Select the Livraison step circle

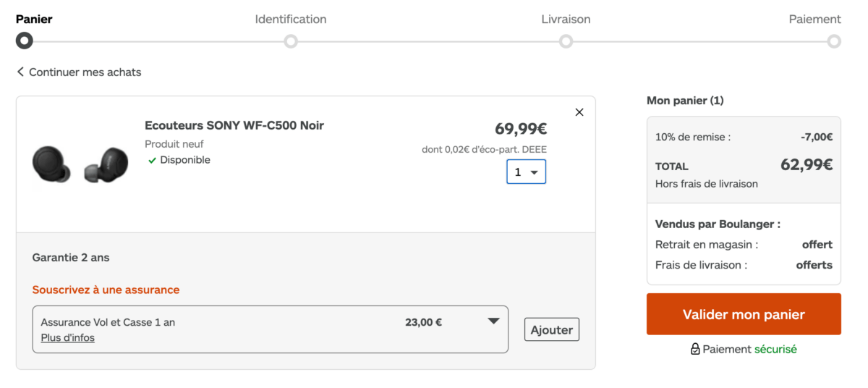[566, 41]
